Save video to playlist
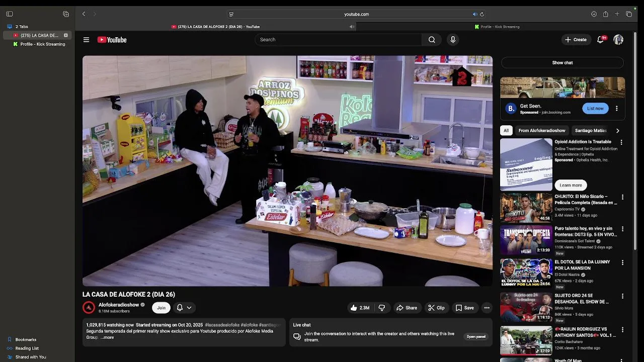This screenshot has height=362, width=644. point(465,308)
